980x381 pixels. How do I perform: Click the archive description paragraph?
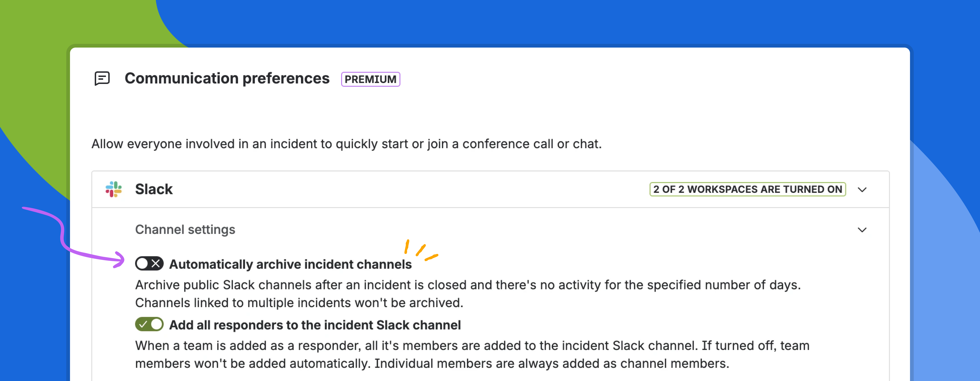(x=468, y=294)
